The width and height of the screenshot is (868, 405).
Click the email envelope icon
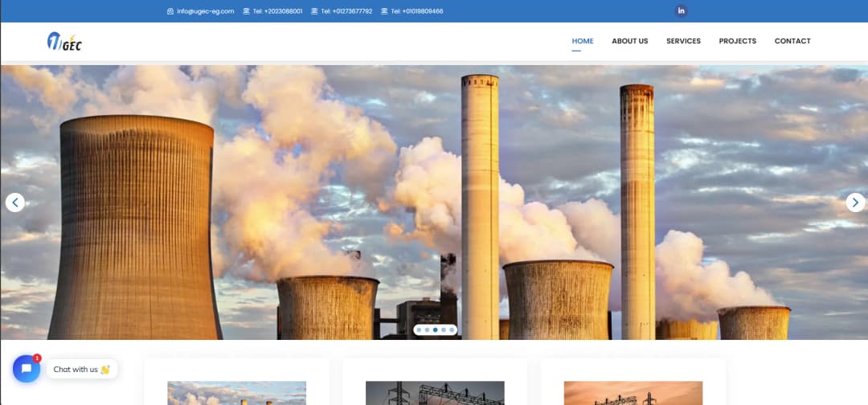click(170, 11)
